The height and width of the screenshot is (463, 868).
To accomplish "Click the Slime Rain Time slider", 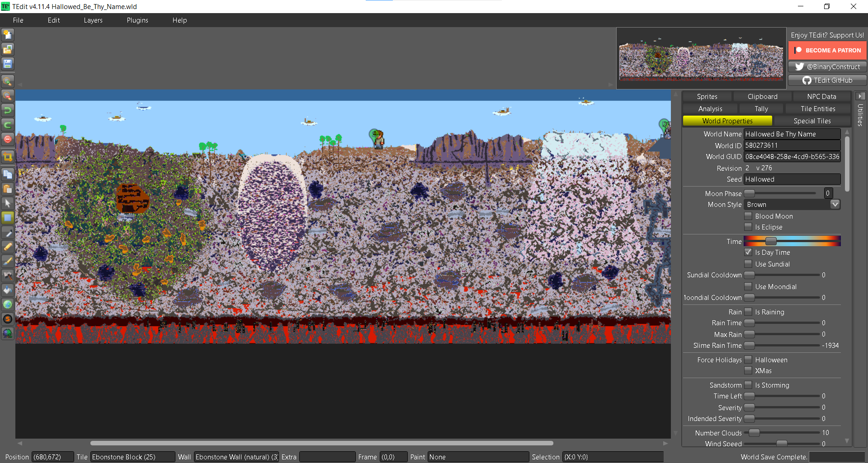I will pyautogui.click(x=782, y=345).
